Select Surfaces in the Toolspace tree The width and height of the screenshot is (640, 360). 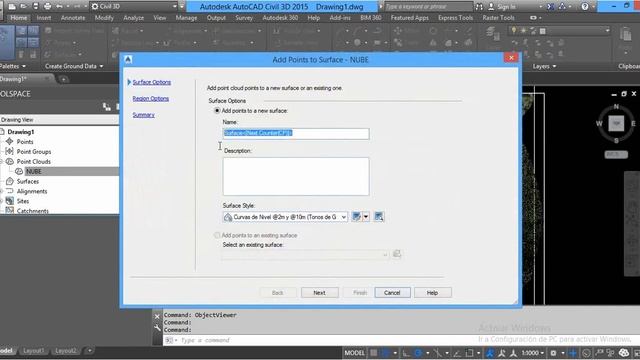[28, 181]
